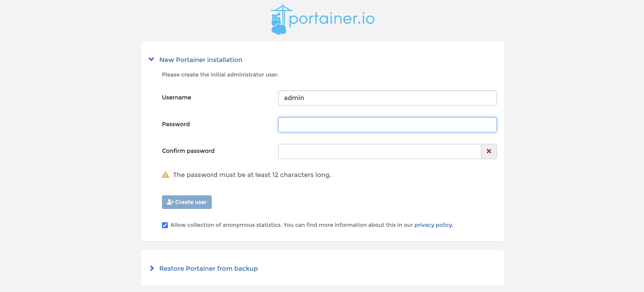Image resolution: width=644 pixels, height=292 pixels.
Task: Click the user-plus icon in Create user
Action: (x=170, y=202)
